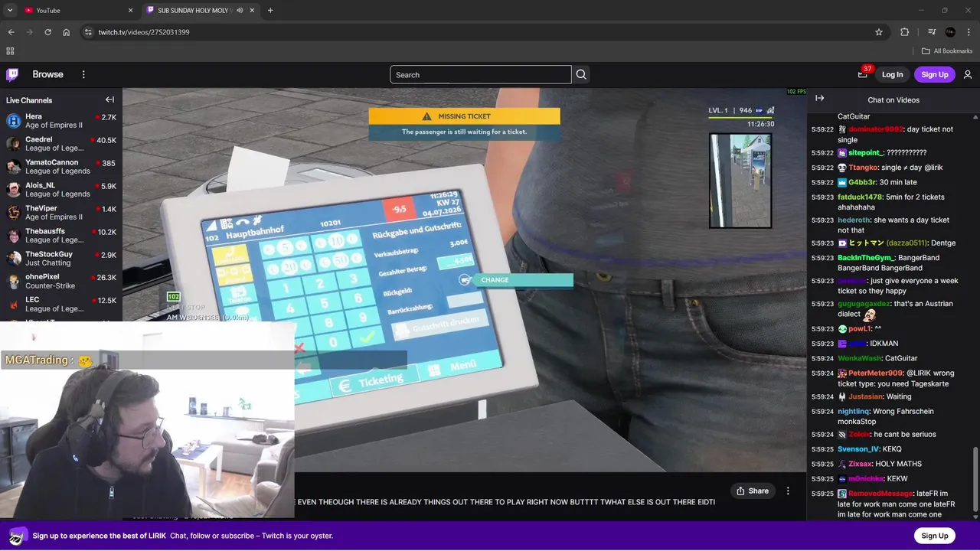Screen dimensions: 980x551
Task: Bookmark this page with the star
Action: tap(879, 32)
